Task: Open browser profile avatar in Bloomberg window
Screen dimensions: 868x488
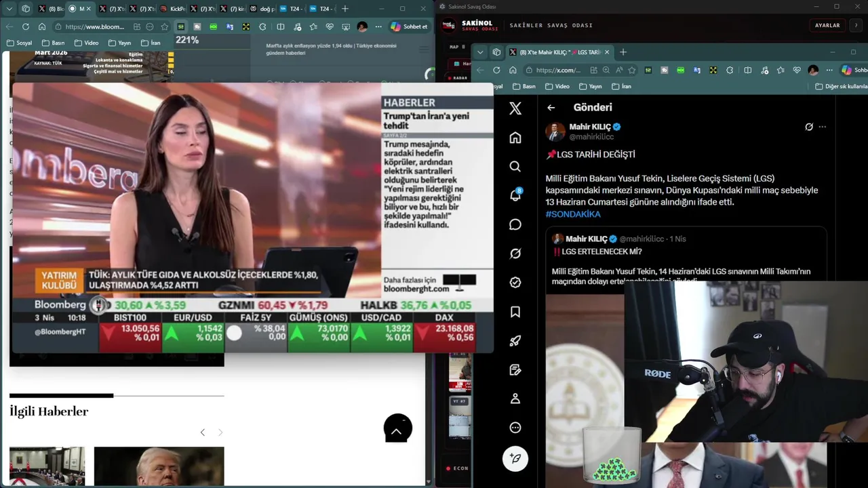Action: coord(362,26)
